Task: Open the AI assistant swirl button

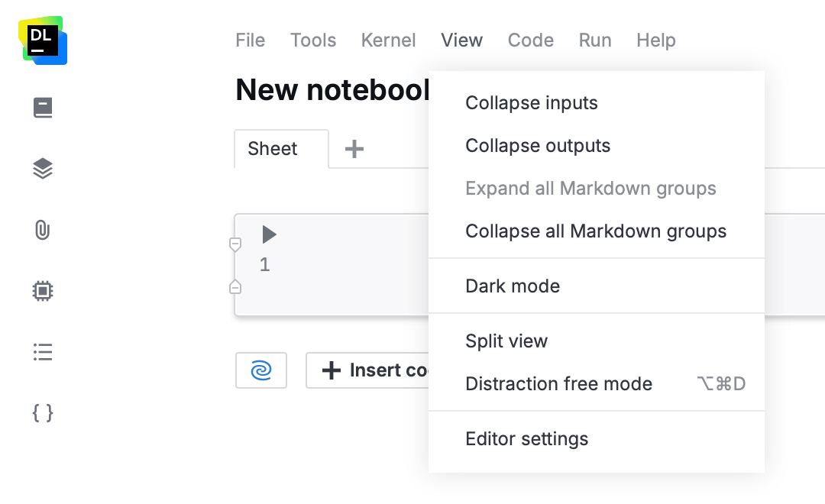Action: 261,370
